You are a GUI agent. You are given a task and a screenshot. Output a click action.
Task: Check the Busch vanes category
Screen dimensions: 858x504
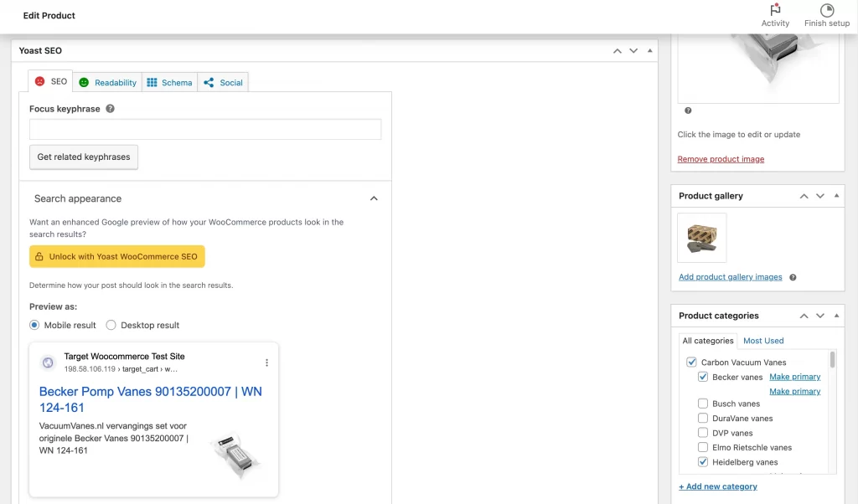703,404
